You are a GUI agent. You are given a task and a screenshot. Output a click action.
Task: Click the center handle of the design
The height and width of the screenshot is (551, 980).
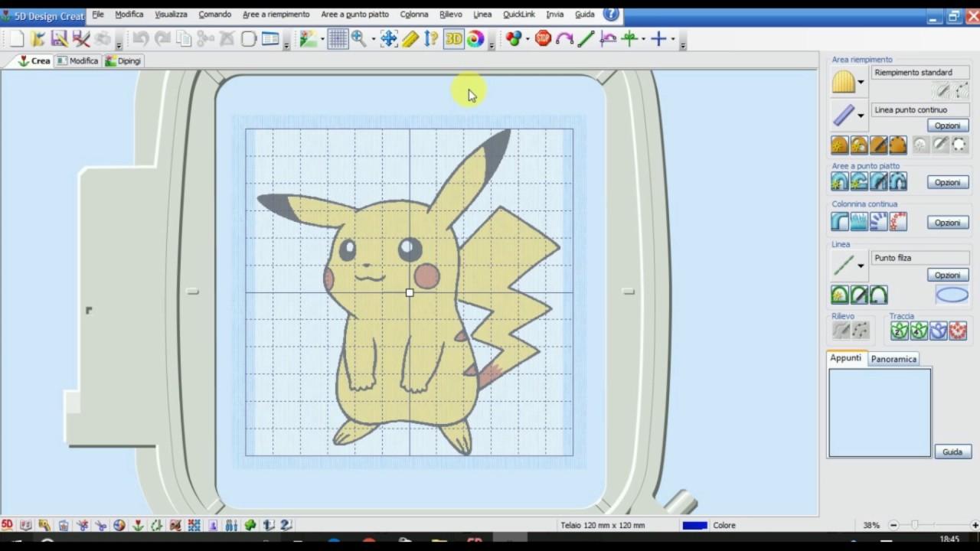coord(410,292)
